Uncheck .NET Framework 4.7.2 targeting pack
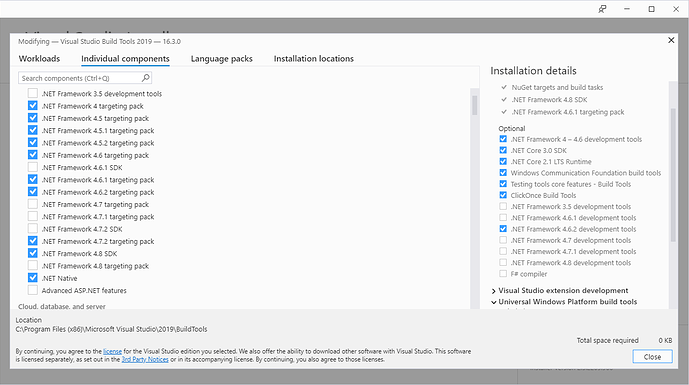Viewport: 689px width, 385px height. [33, 241]
